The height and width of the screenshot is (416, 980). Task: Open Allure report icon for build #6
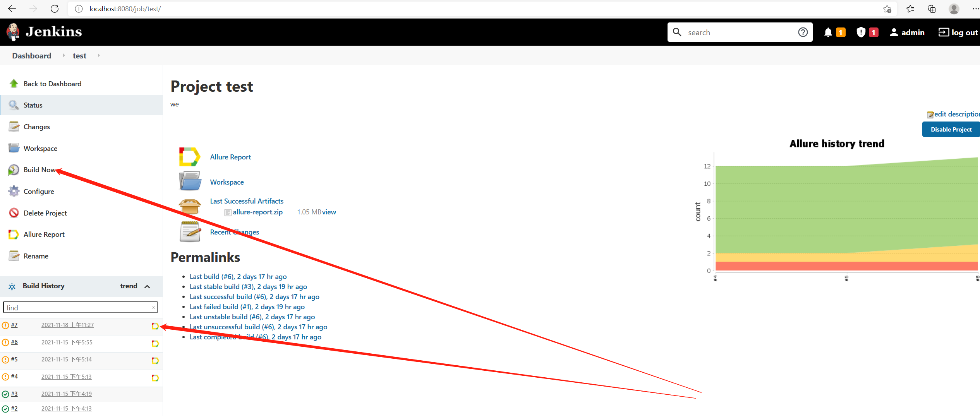(155, 343)
